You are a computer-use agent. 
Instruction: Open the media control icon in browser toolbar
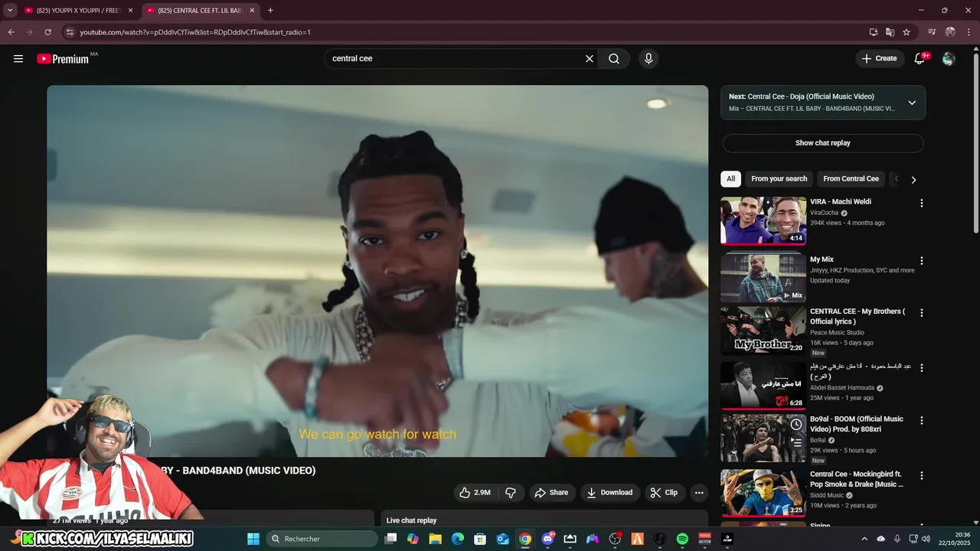932,32
